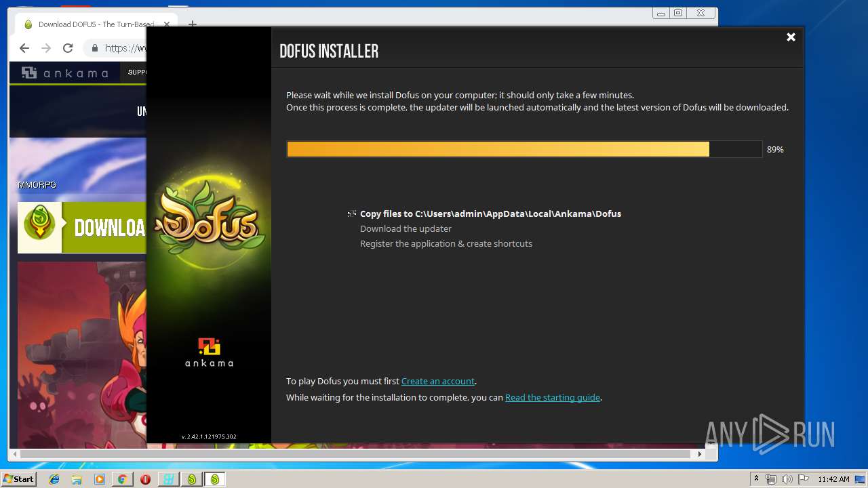Open the Windows Start menu
Image resolution: width=868 pixels, height=488 pixels.
point(18,479)
